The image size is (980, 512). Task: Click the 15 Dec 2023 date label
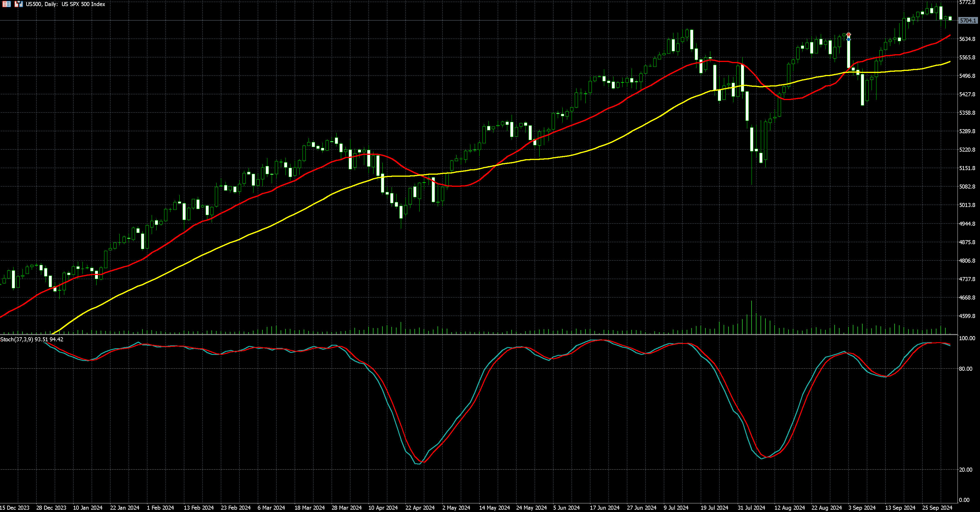(14, 508)
